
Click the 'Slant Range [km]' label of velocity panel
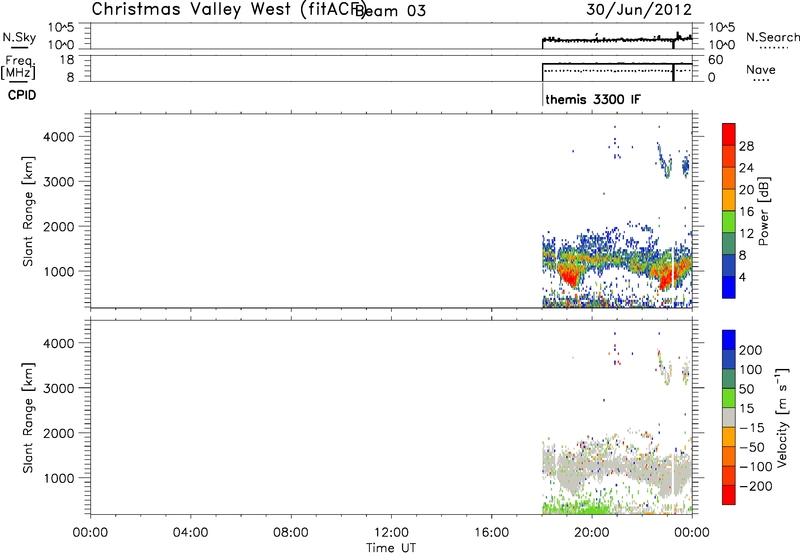pos(28,418)
